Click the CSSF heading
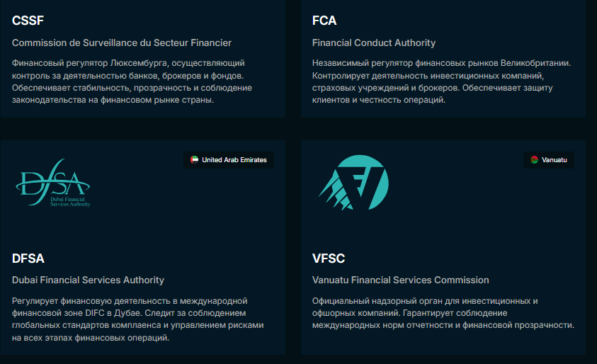The image size is (597, 364). pyautogui.click(x=28, y=21)
